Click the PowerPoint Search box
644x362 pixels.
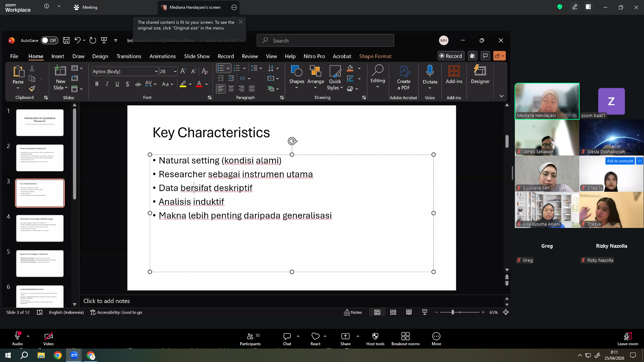325,41
